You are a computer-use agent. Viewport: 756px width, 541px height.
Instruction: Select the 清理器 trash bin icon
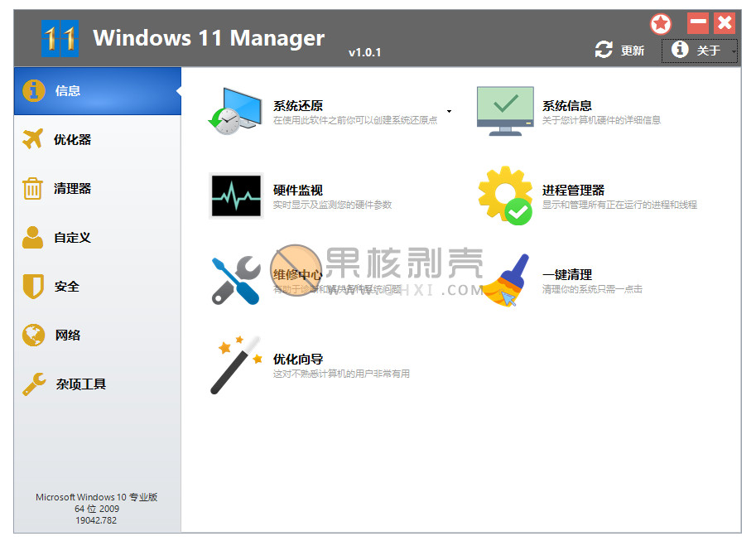[x=33, y=188]
